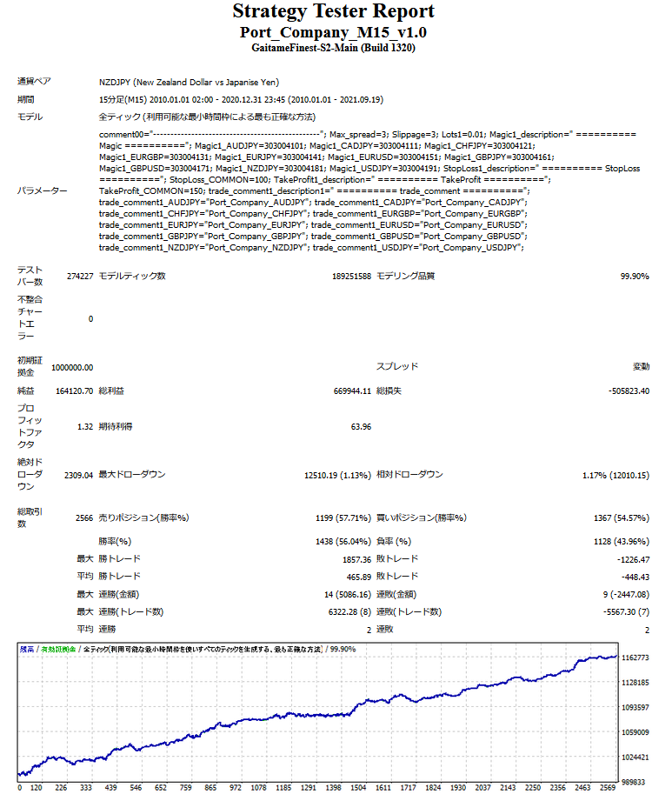Select modeling quality value 99.90%
Viewport: 672px width, 801px height.
635,277
